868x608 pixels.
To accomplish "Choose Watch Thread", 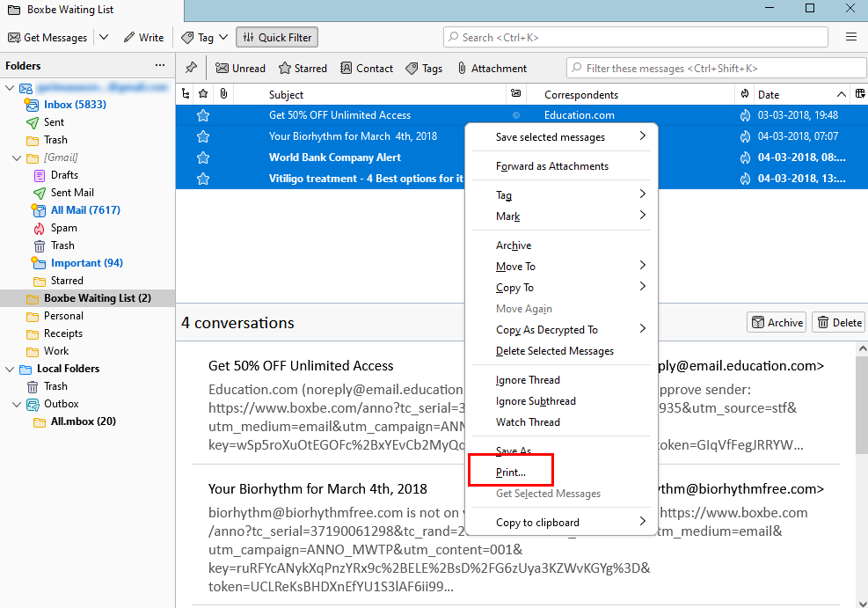I will click(x=561, y=422).
